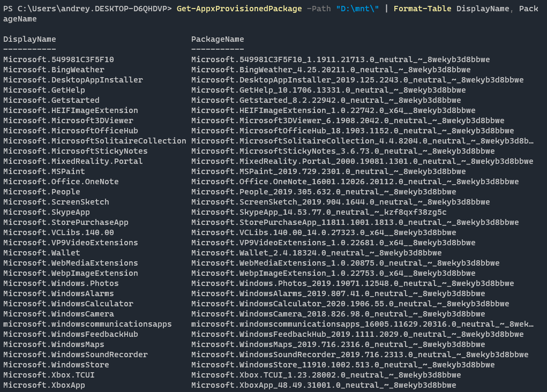The image size is (547, 392).
Task: Select DisplayName entry Microsoft.MSPaint
Action: (44, 171)
